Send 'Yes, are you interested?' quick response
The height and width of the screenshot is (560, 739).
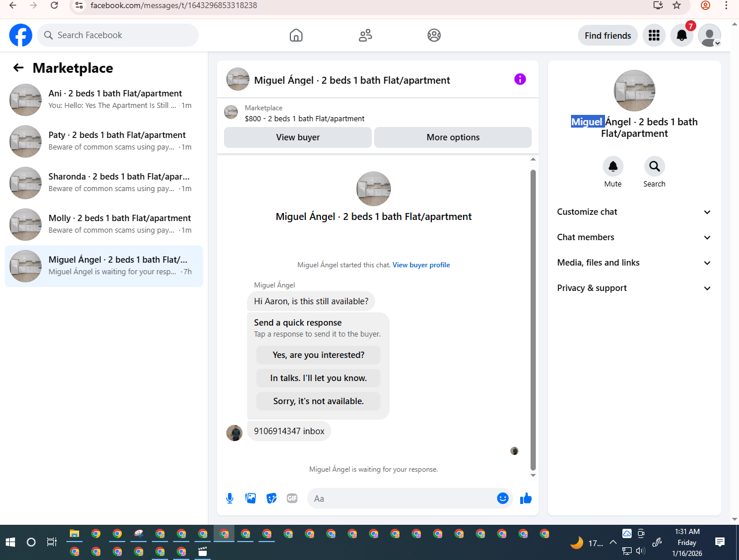(x=318, y=355)
